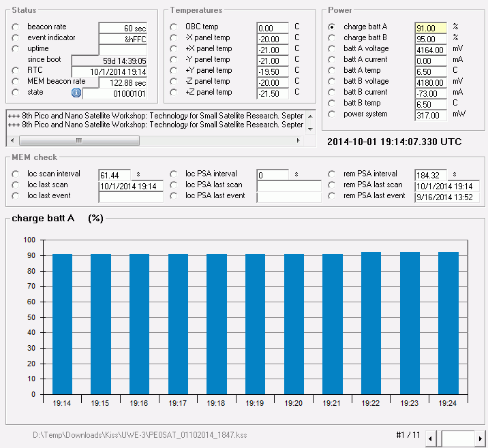This screenshot has height=448, width=488.
Task: Click the .kss file path text
Action: (x=140, y=435)
